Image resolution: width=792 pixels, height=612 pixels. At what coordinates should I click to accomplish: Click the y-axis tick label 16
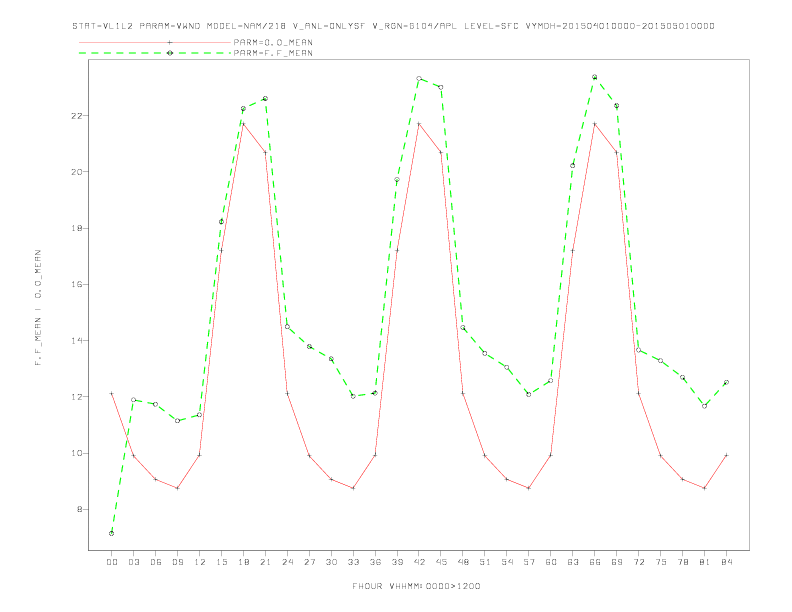coord(77,284)
